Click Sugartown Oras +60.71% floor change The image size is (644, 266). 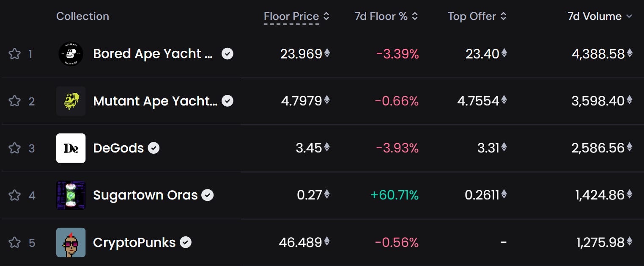tap(394, 195)
